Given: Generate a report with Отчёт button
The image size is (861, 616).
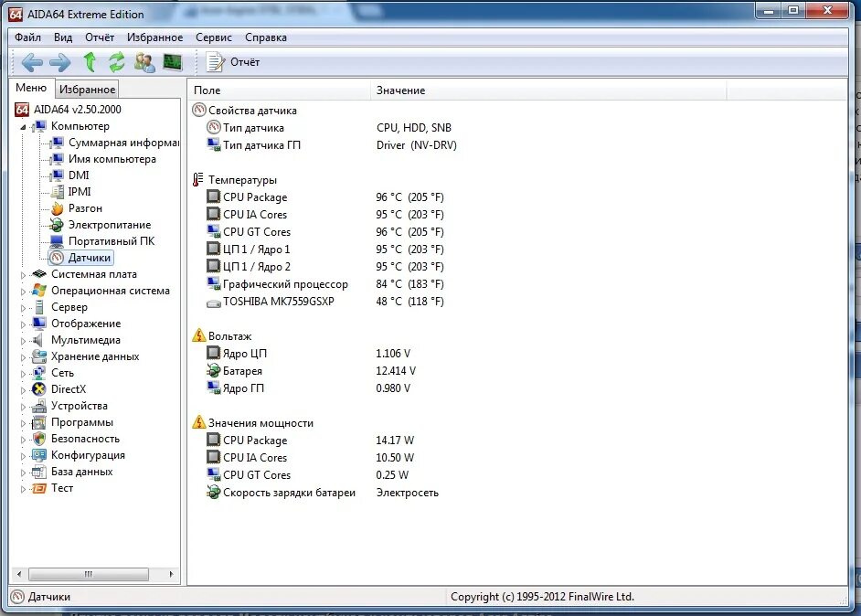Looking at the screenshot, I should tap(232, 62).
